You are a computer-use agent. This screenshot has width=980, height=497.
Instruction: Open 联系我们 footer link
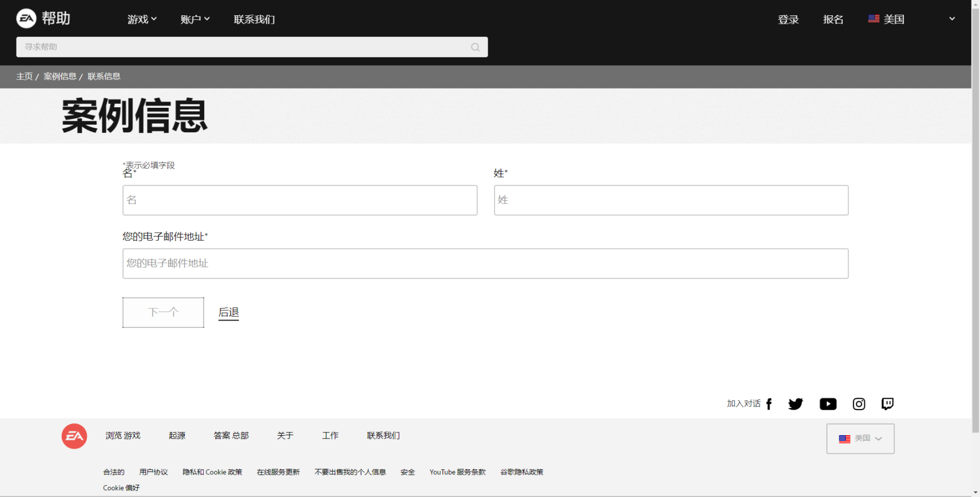pyautogui.click(x=383, y=436)
